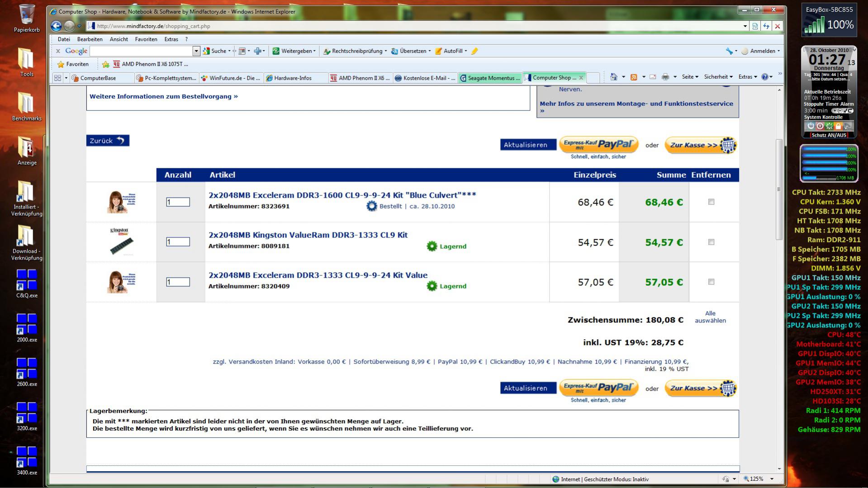Viewport: 868px width, 488px height.
Task: Click the compatibility view icon in address bar
Action: click(755, 26)
